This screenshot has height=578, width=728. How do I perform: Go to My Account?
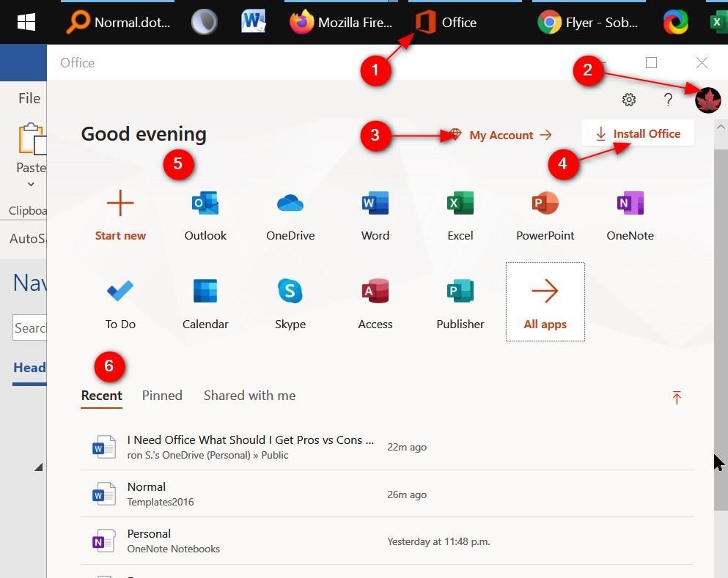(x=501, y=135)
